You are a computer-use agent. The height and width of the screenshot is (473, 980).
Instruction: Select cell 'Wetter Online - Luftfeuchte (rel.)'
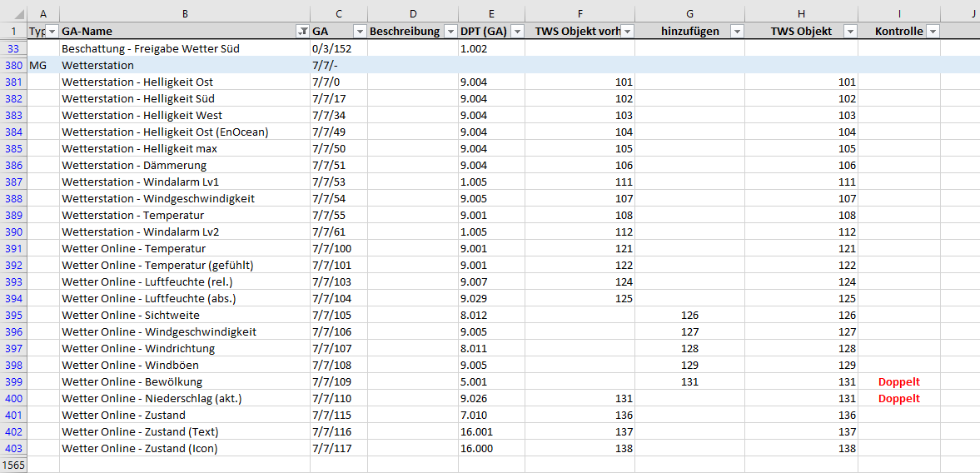[185, 281]
